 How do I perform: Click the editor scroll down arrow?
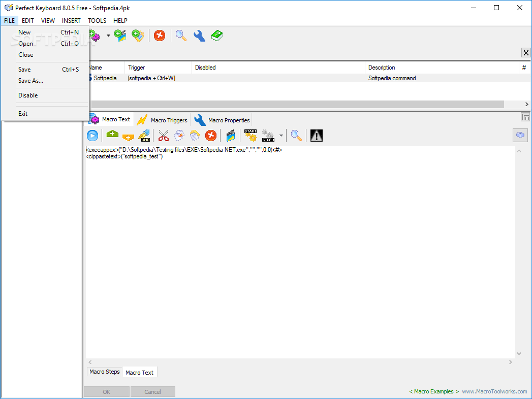tap(519, 354)
